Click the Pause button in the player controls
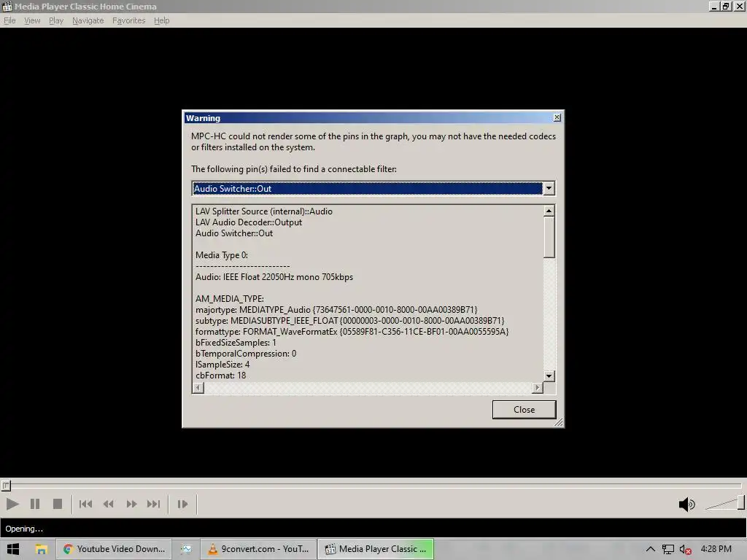This screenshot has height=560, width=747. click(x=35, y=504)
